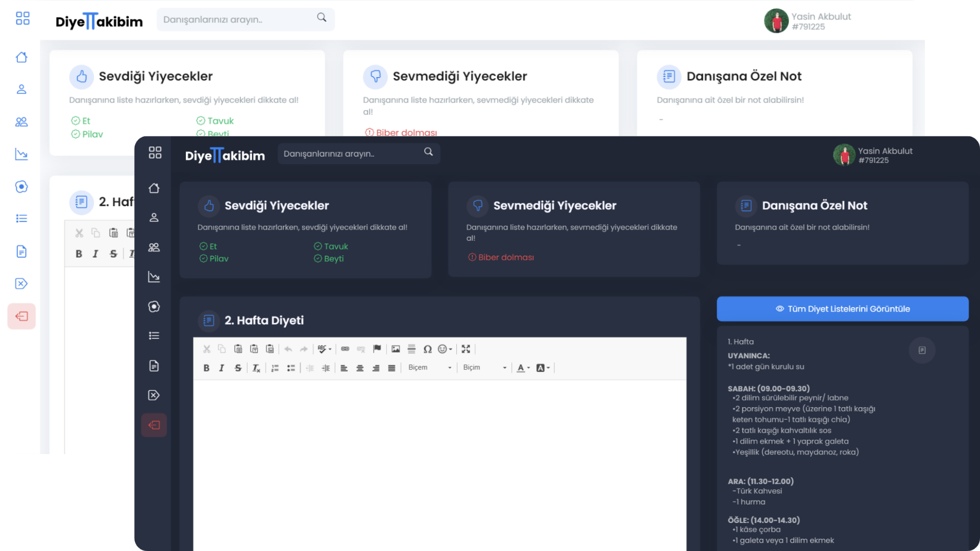
Task: Click the single user icon in light sidebar
Action: click(21, 89)
